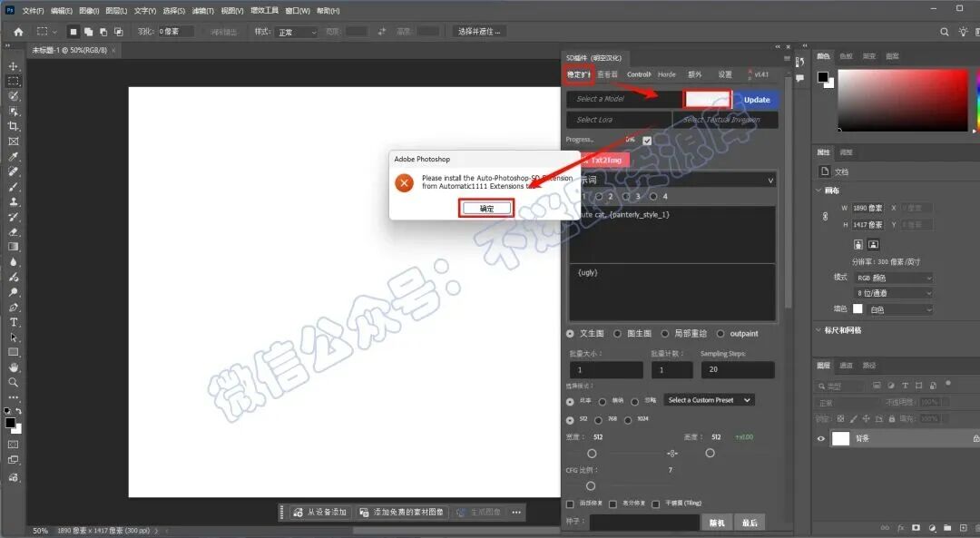Select the Crop tool
Viewport: 980px width, 538px height.
tap(13, 126)
